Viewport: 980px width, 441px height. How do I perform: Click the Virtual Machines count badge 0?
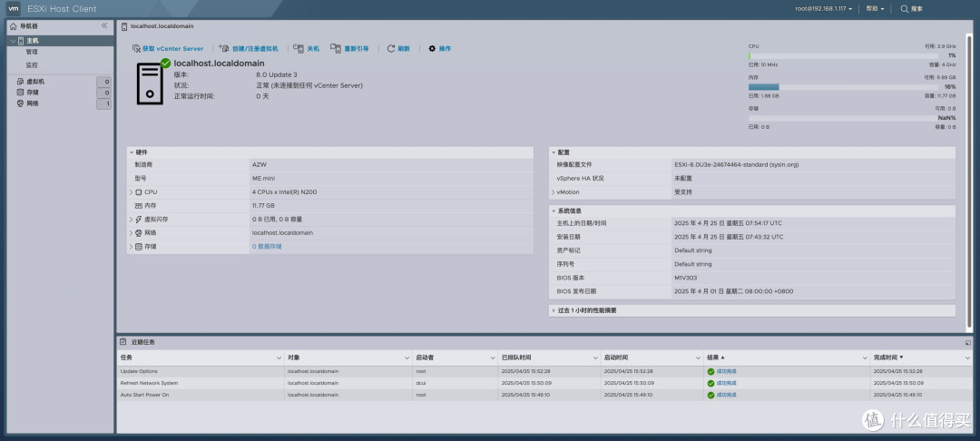point(103,82)
